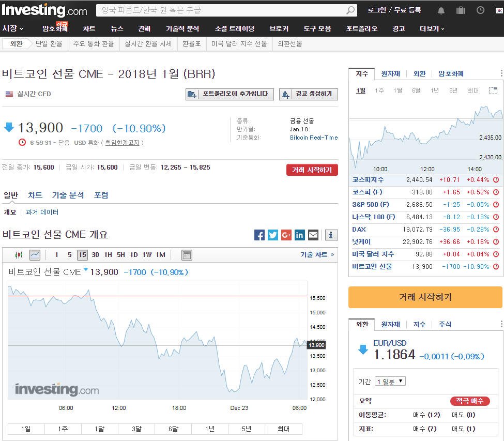This screenshot has width=504, height=441.
Task: Open the EUR/USD currency pair link
Action: pos(389,343)
